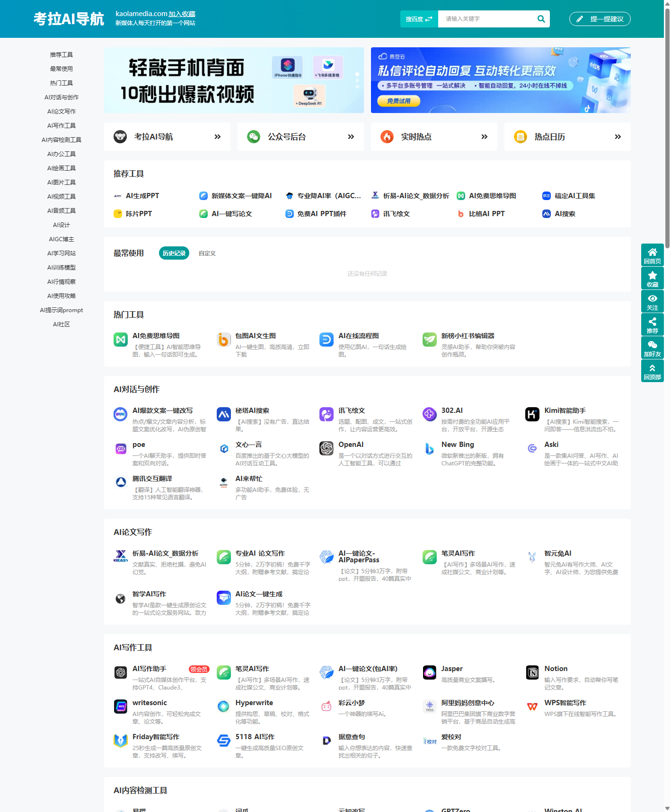Click the OpenAI icon

[327, 448]
